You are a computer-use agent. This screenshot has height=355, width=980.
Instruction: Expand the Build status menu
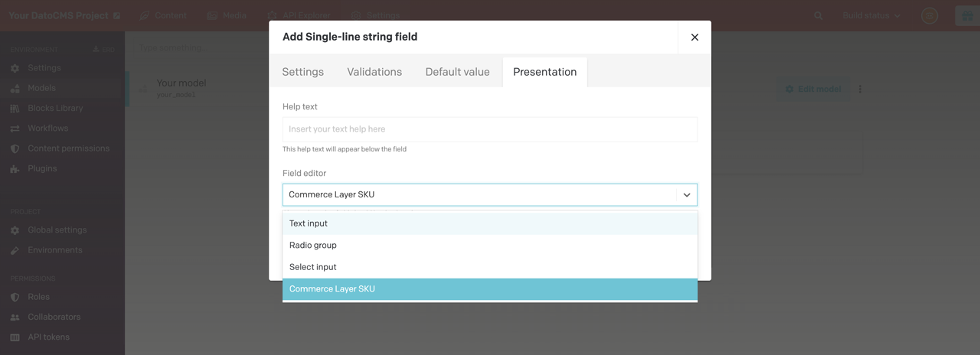(x=871, y=15)
